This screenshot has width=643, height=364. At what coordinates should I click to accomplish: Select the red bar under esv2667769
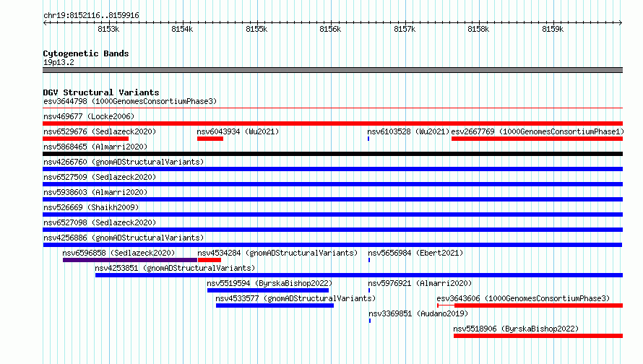(x=538, y=139)
